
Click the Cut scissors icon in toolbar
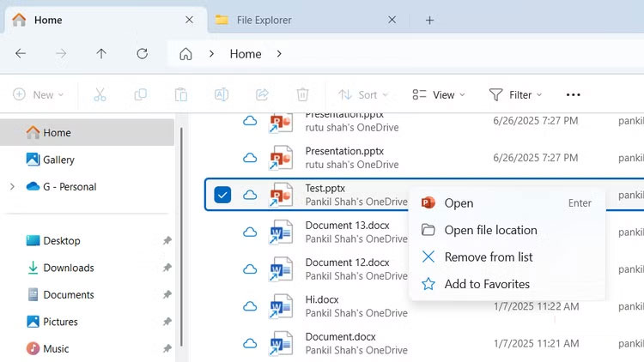[x=100, y=94]
